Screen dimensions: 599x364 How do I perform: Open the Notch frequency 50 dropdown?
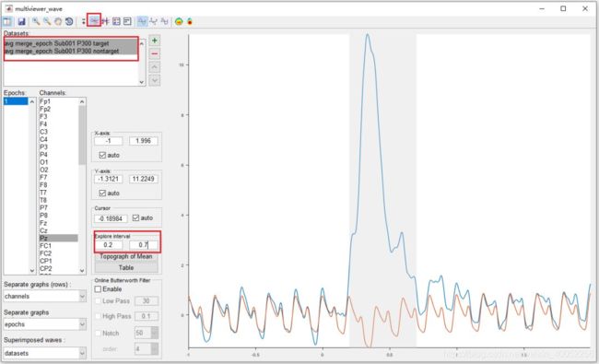coord(147,333)
